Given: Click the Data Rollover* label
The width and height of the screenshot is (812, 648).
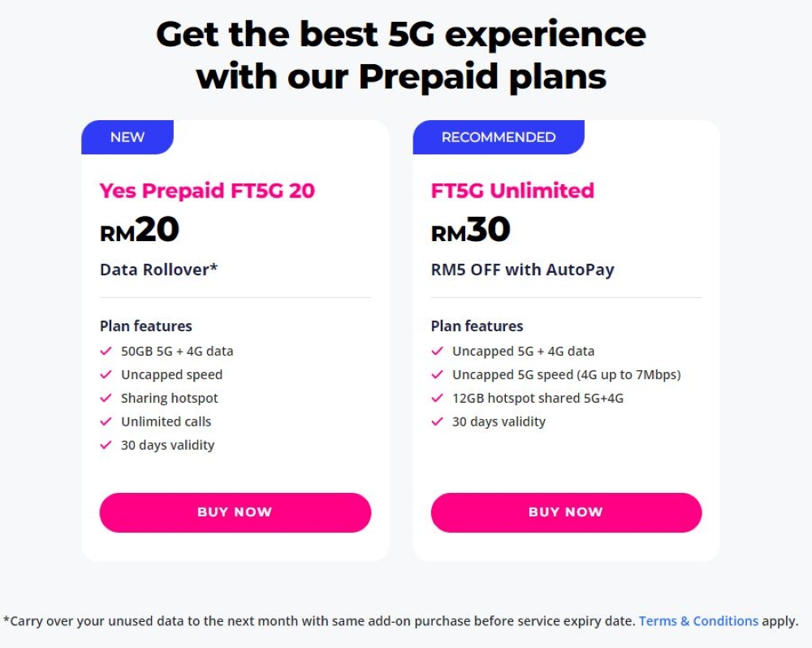Looking at the screenshot, I should click(x=159, y=270).
